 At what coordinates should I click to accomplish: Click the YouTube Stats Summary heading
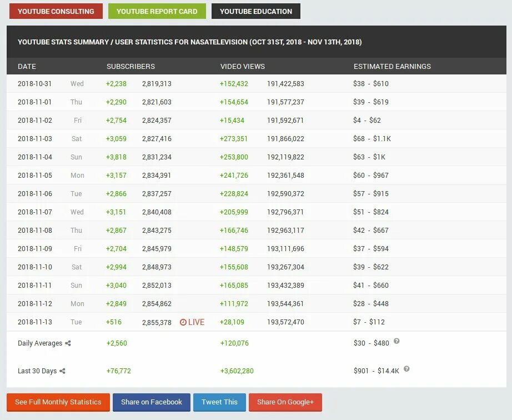pyautogui.click(x=190, y=42)
